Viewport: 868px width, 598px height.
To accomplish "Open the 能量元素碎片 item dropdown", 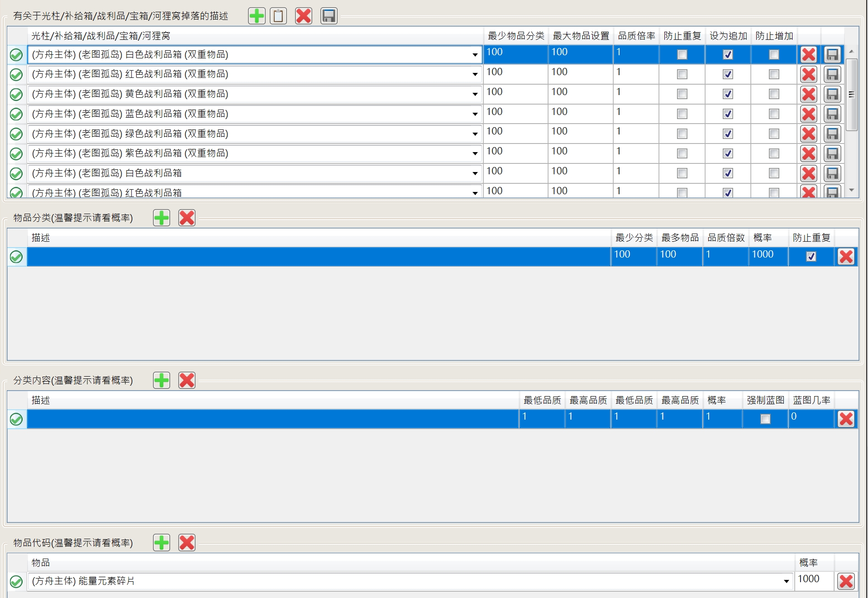I will 786,581.
